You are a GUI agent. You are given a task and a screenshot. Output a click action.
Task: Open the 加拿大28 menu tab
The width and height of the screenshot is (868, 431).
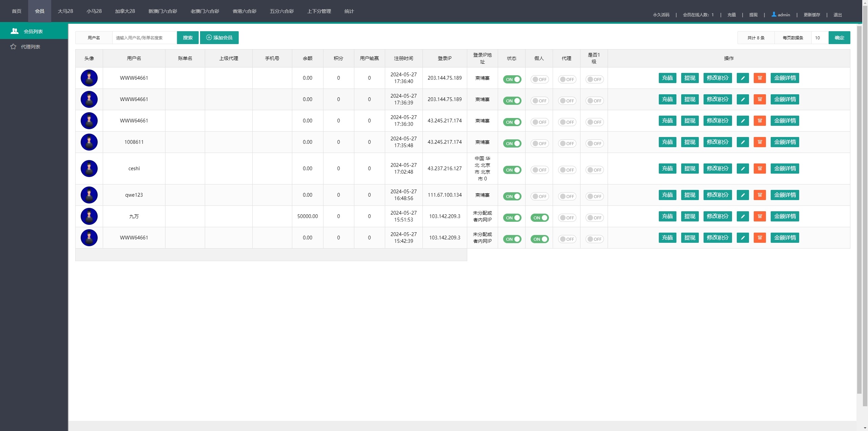[125, 11]
